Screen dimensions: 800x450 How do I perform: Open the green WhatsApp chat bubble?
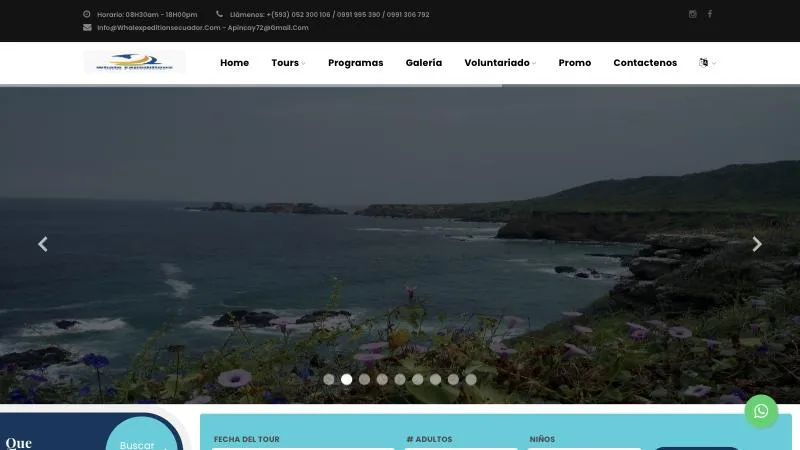click(761, 411)
